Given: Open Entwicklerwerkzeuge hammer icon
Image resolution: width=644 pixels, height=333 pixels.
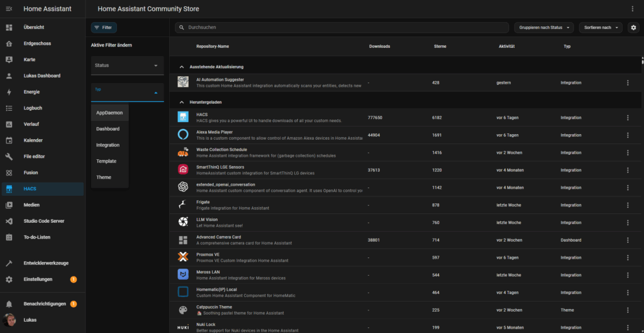Looking at the screenshot, I should click(x=9, y=263).
